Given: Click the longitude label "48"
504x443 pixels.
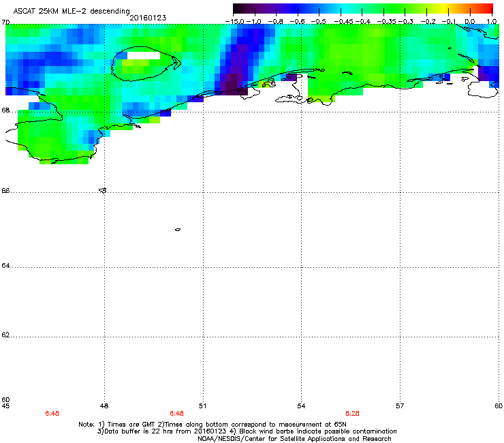Looking at the screenshot, I should point(104,406).
